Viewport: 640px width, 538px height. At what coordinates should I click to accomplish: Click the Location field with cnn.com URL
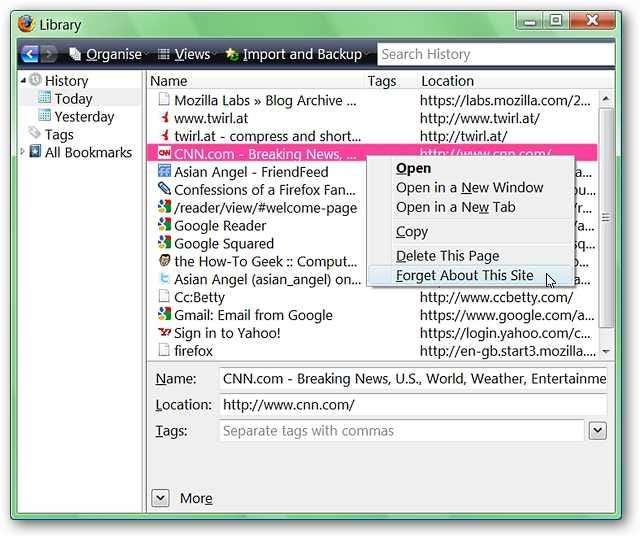click(413, 405)
